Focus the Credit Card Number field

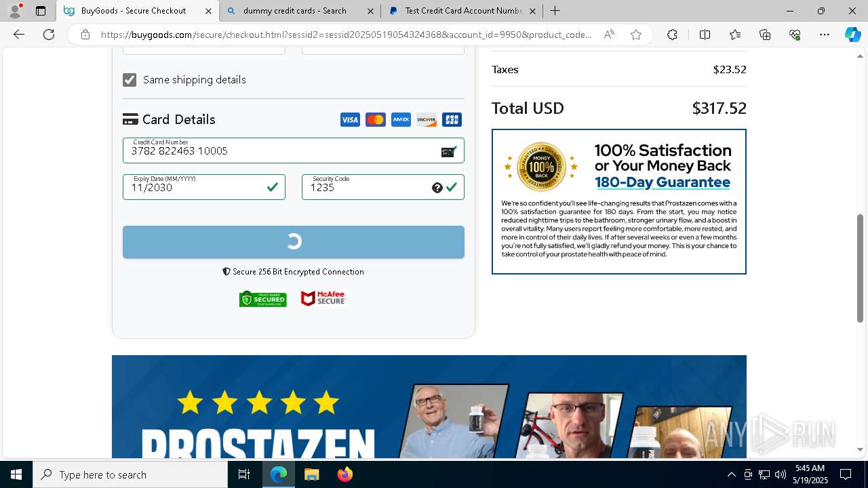coord(294,150)
